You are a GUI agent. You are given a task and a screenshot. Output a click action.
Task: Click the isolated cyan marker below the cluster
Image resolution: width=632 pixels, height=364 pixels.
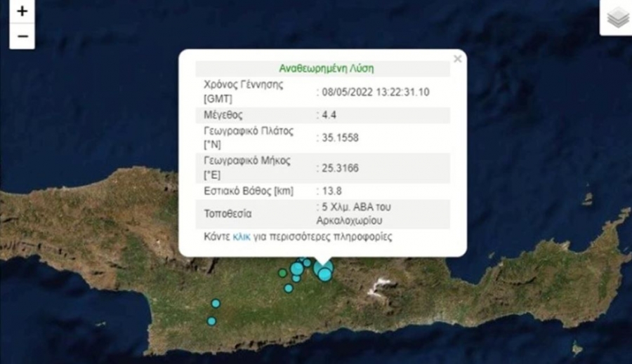point(289,288)
